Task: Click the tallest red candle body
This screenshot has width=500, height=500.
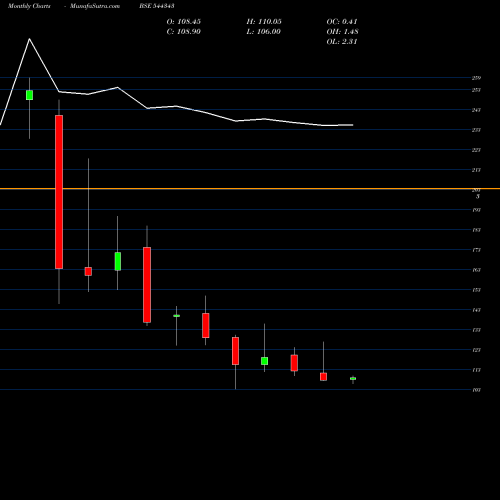Action: point(59,192)
